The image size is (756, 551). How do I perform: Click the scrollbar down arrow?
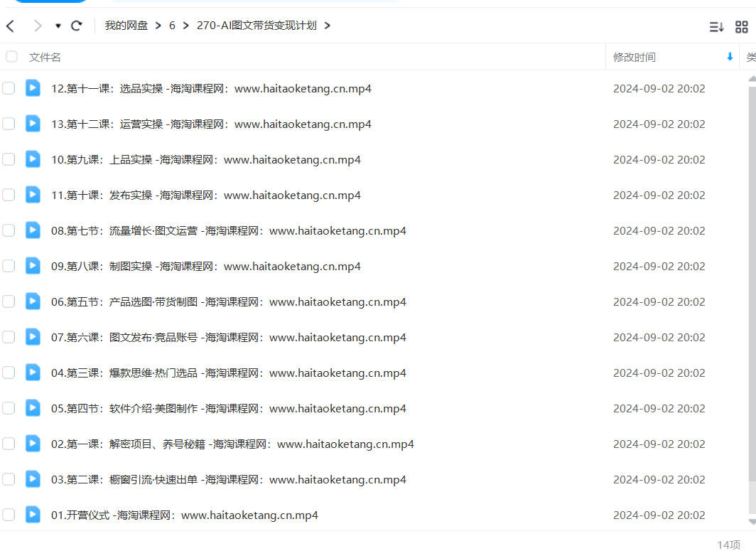click(x=752, y=522)
